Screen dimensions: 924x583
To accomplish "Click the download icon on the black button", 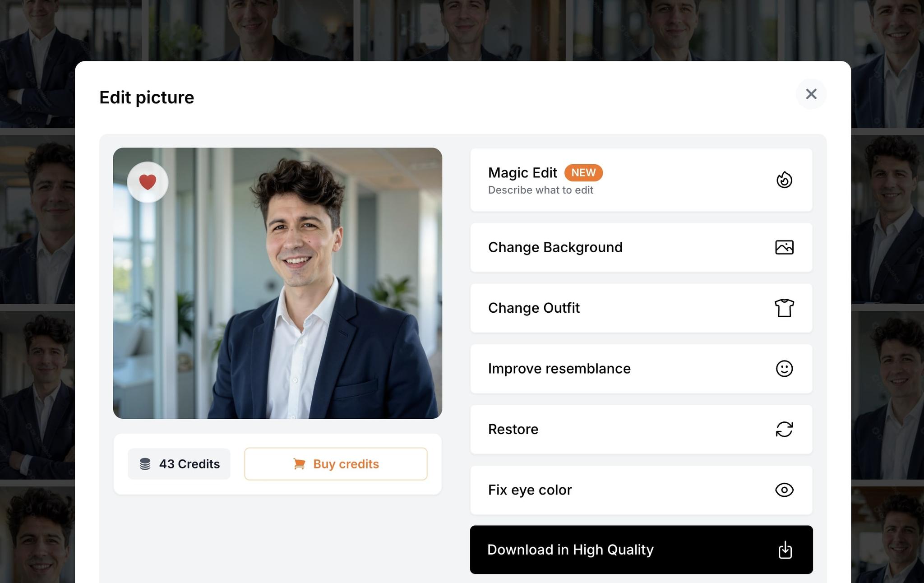I will [x=785, y=550].
